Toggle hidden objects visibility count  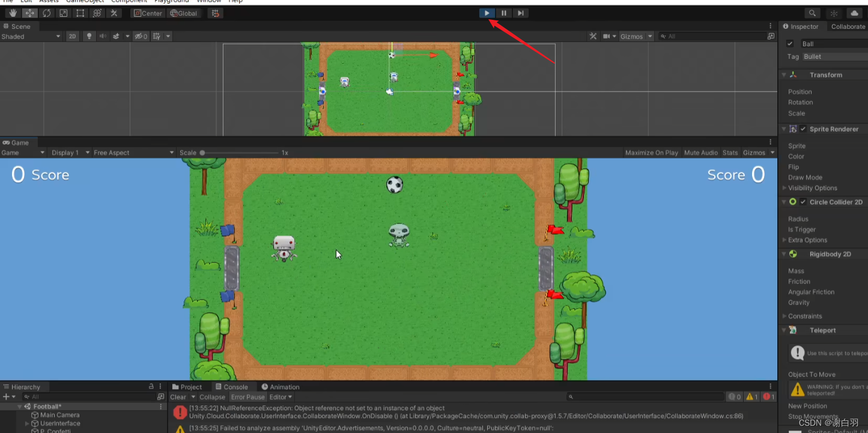pos(141,36)
